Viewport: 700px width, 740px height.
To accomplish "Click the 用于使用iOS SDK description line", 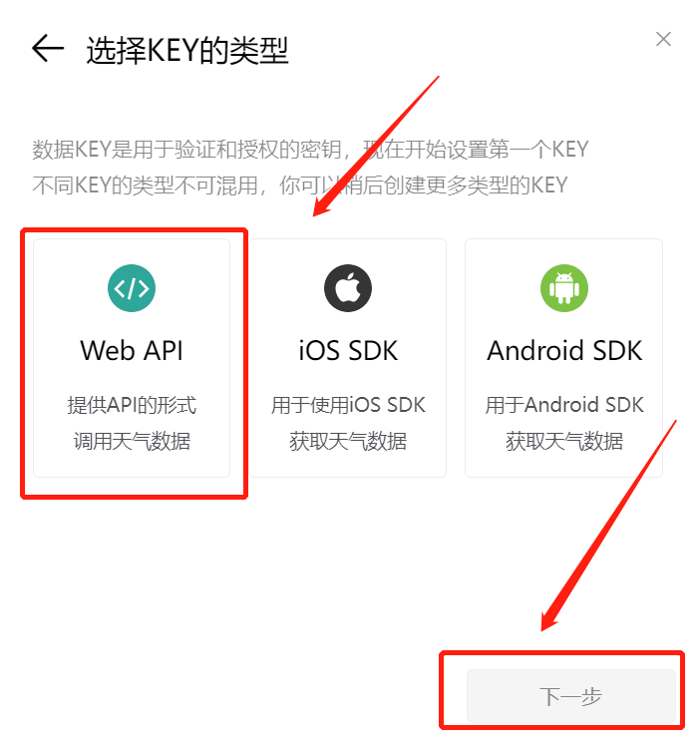I will 348,405.
